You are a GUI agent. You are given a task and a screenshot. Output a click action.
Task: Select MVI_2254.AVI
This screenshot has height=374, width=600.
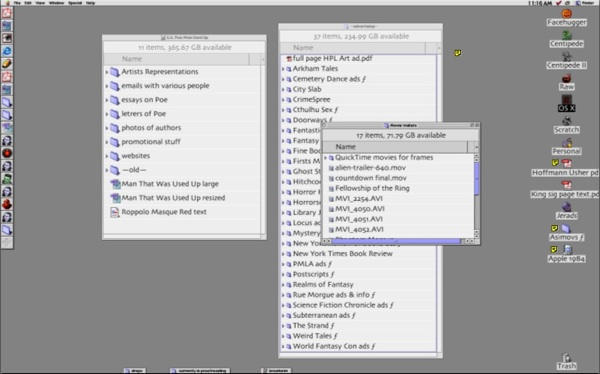coord(359,199)
